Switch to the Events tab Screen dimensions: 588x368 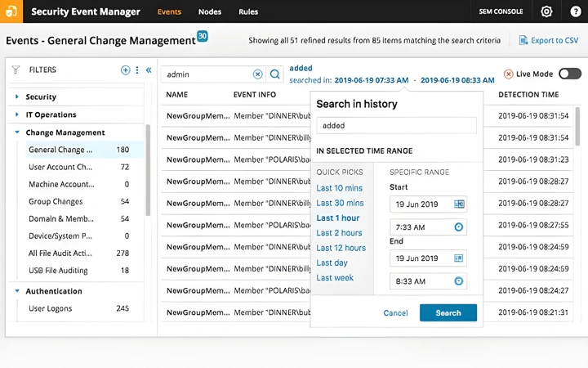[169, 11]
